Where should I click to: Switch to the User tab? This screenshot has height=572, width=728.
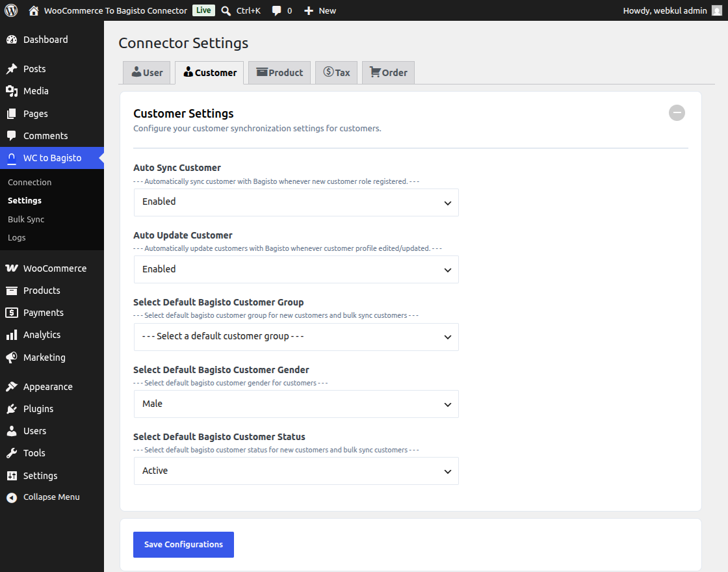(x=147, y=73)
